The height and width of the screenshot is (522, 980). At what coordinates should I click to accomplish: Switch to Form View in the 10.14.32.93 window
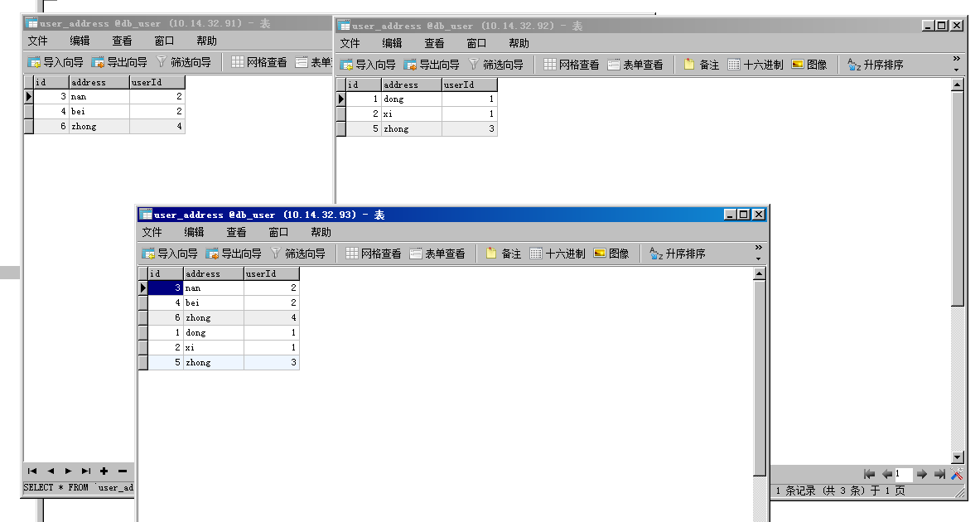click(437, 254)
